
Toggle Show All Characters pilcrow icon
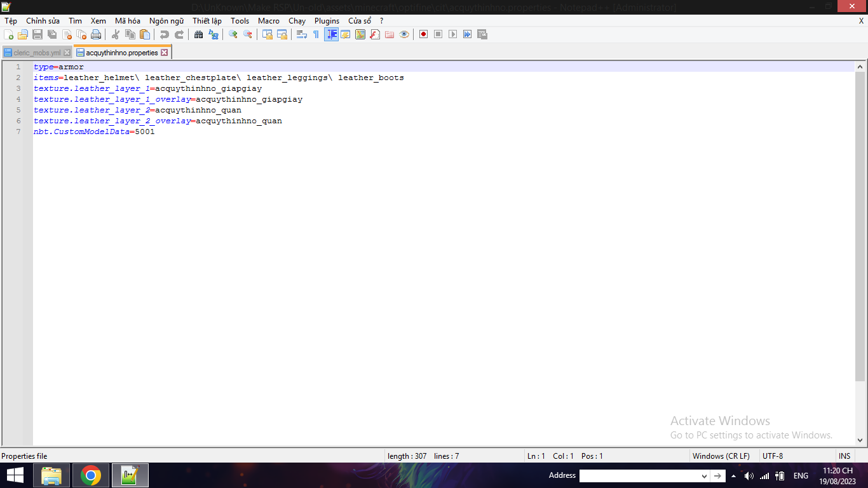click(316, 34)
